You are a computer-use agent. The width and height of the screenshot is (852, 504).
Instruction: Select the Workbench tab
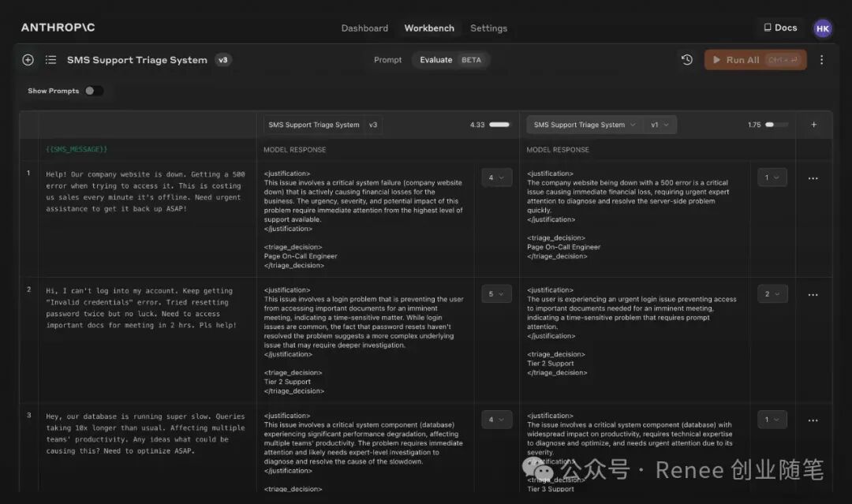tap(429, 28)
